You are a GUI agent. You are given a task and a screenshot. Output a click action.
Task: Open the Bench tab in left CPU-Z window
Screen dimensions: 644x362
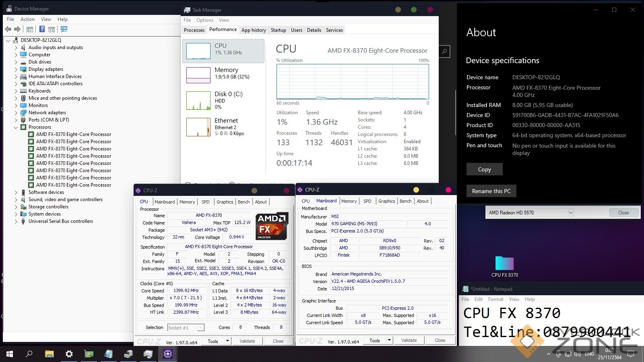click(244, 202)
